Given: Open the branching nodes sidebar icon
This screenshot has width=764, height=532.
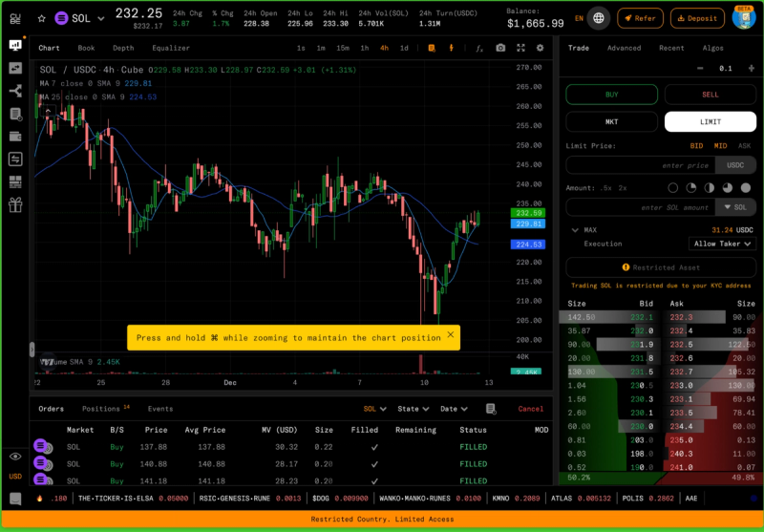Looking at the screenshot, I should 15,91.
